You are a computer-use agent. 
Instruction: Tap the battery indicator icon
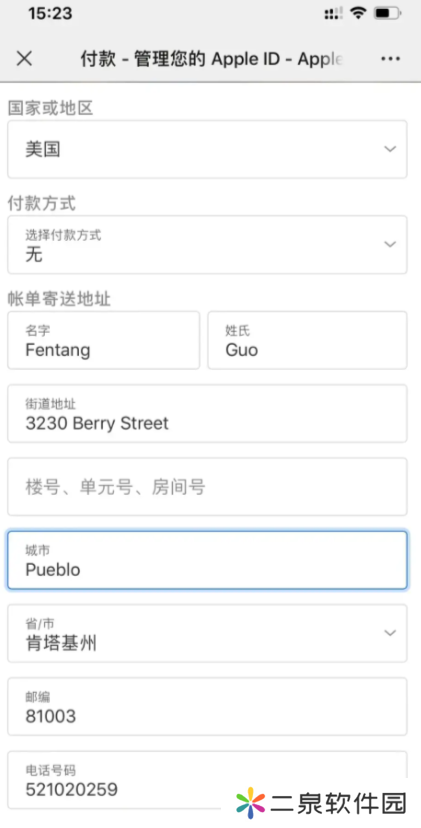tap(388, 13)
